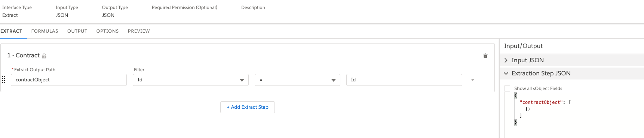Click the lock icon beside Contract

tap(44, 56)
